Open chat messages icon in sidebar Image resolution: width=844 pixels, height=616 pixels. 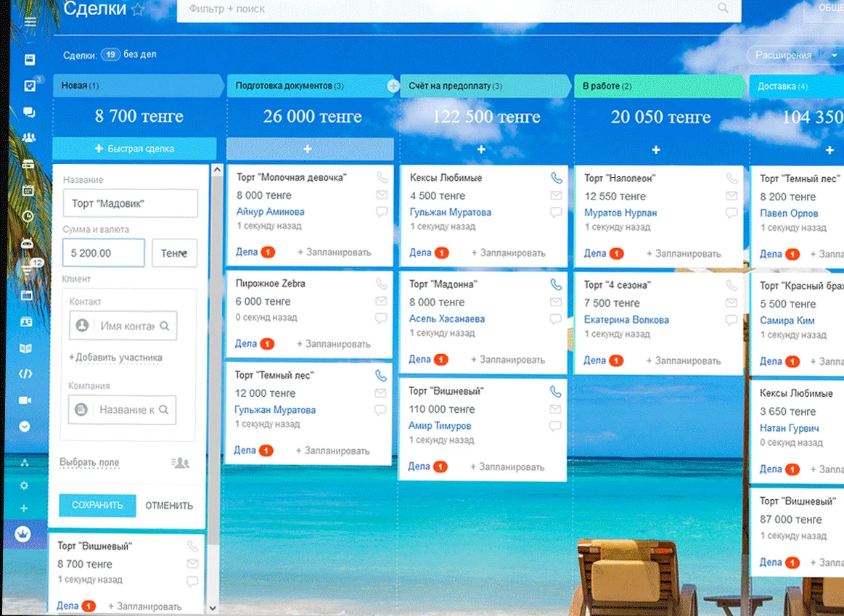click(29, 112)
